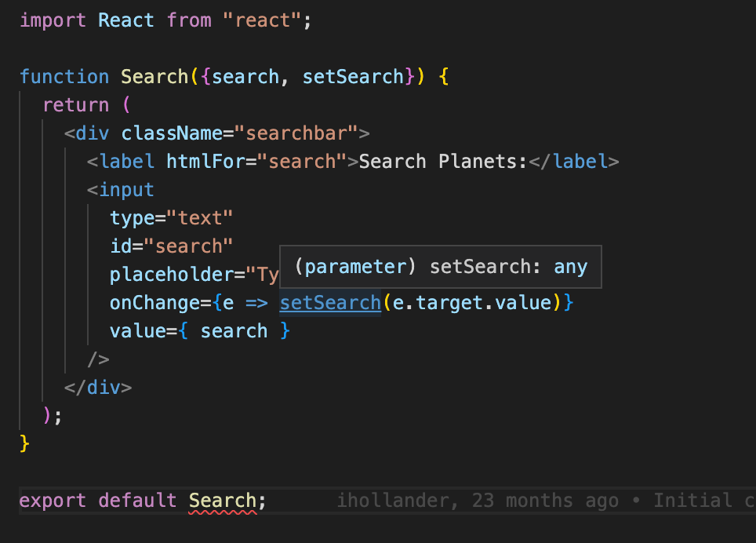This screenshot has width=756, height=543.
Task: Click the return keyword
Action: tap(75, 104)
